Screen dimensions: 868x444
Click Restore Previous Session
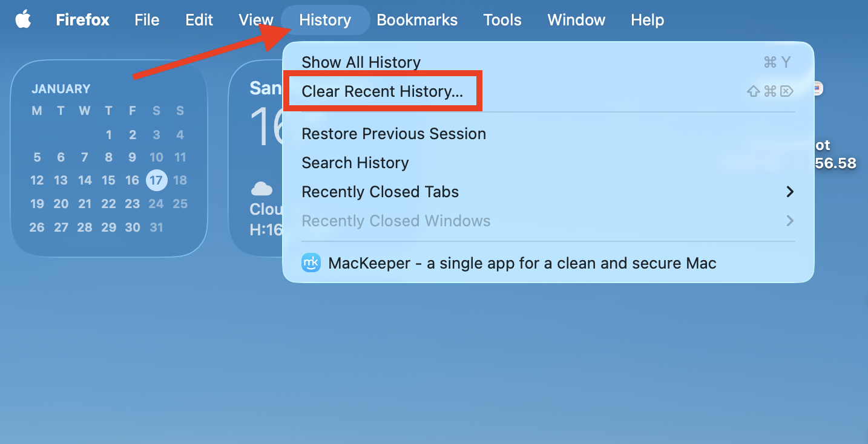point(393,133)
